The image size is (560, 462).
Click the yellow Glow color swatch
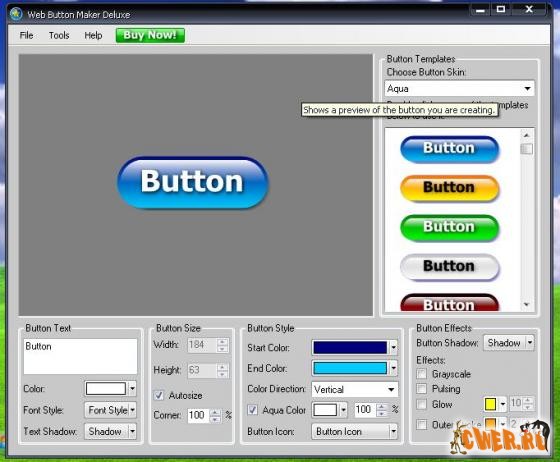tap(490, 404)
